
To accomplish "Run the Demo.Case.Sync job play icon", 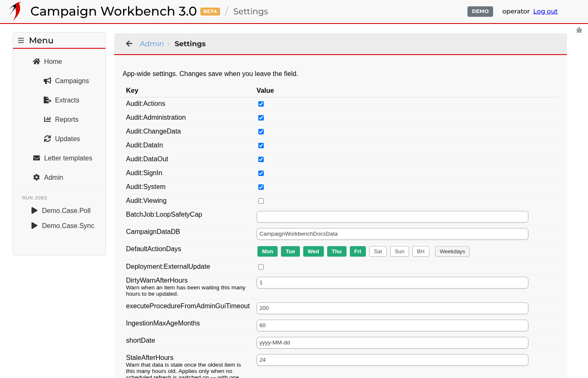I will [34, 226].
